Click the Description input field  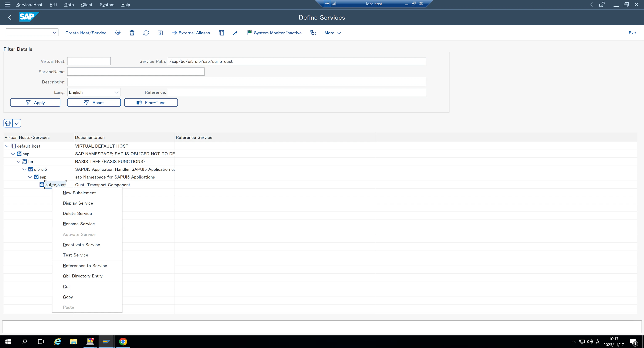coord(246,82)
